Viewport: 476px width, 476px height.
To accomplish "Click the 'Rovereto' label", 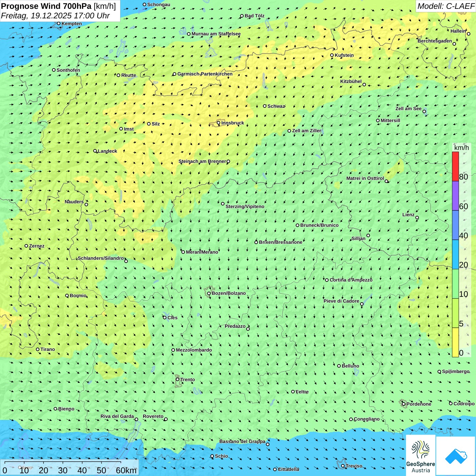I will [153, 416].
